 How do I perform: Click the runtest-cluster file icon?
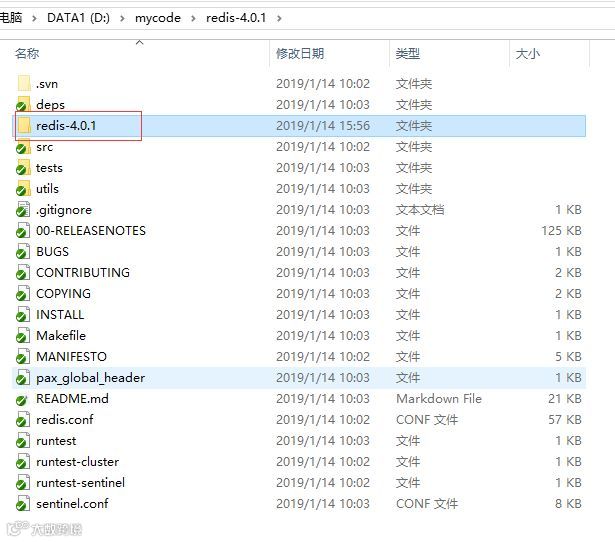[23, 462]
